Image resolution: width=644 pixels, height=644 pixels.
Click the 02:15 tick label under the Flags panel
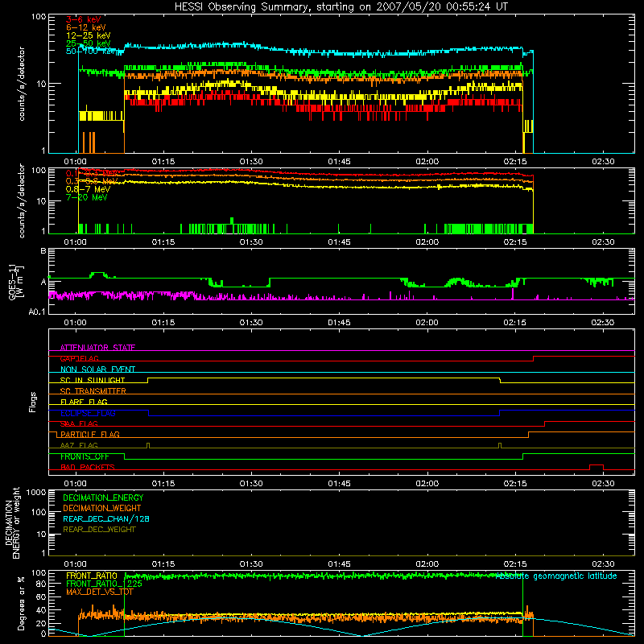[x=515, y=484]
